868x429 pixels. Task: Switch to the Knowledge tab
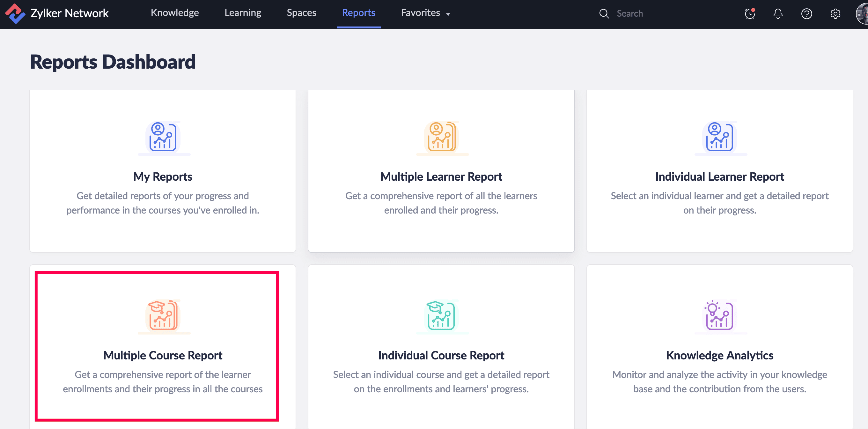click(174, 13)
